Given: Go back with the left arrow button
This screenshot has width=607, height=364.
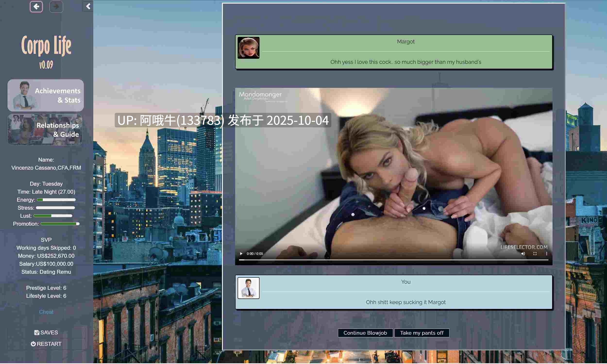Looking at the screenshot, I should (36, 6).
